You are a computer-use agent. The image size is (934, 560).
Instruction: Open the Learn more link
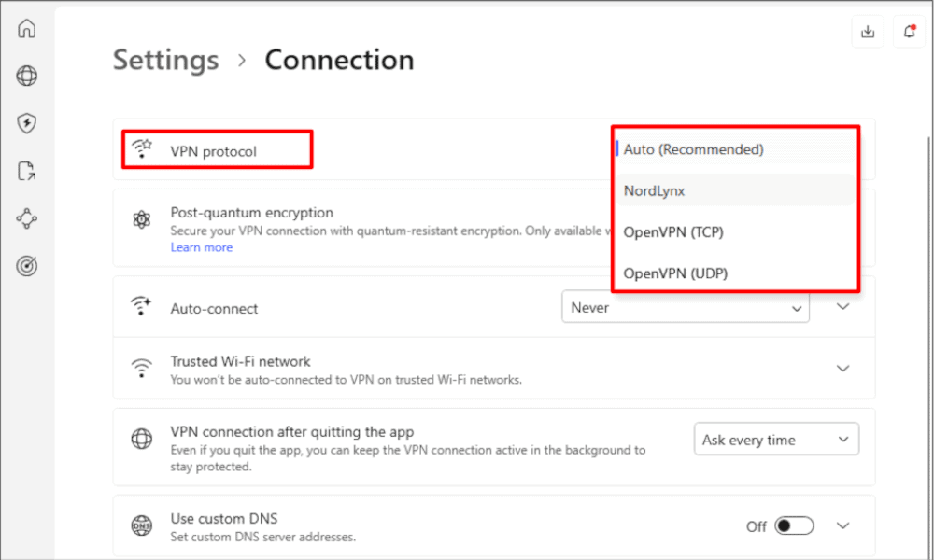point(202,247)
